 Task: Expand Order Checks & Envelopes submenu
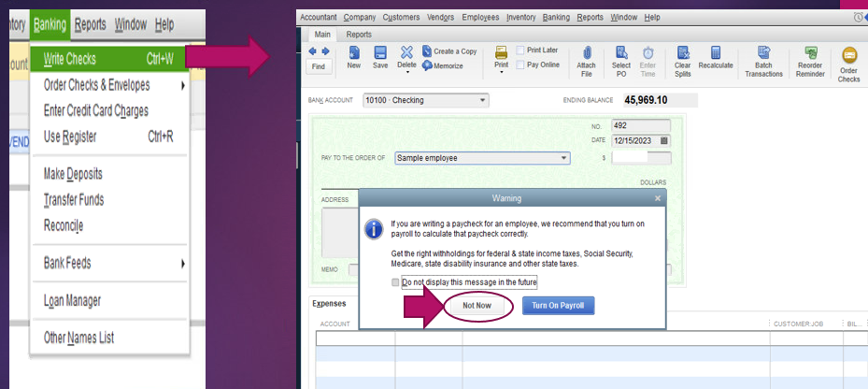[x=183, y=86]
